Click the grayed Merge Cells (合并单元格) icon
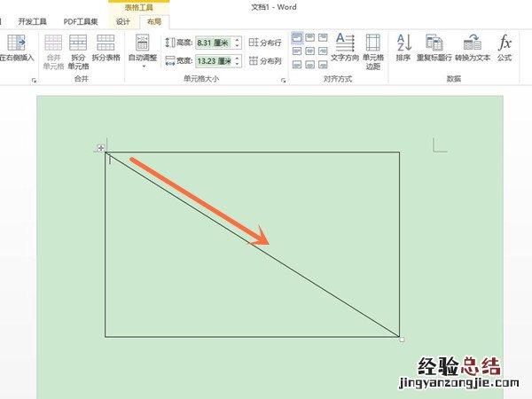The width and height of the screenshot is (532, 399). (53, 52)
